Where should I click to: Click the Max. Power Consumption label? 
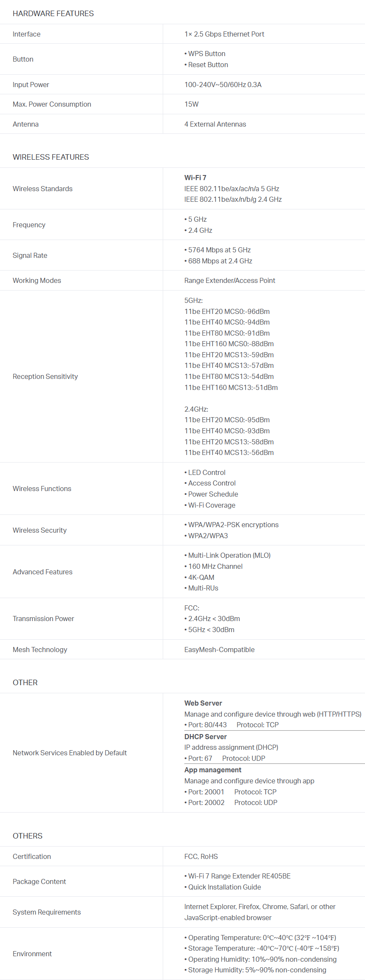click(52, 104)
